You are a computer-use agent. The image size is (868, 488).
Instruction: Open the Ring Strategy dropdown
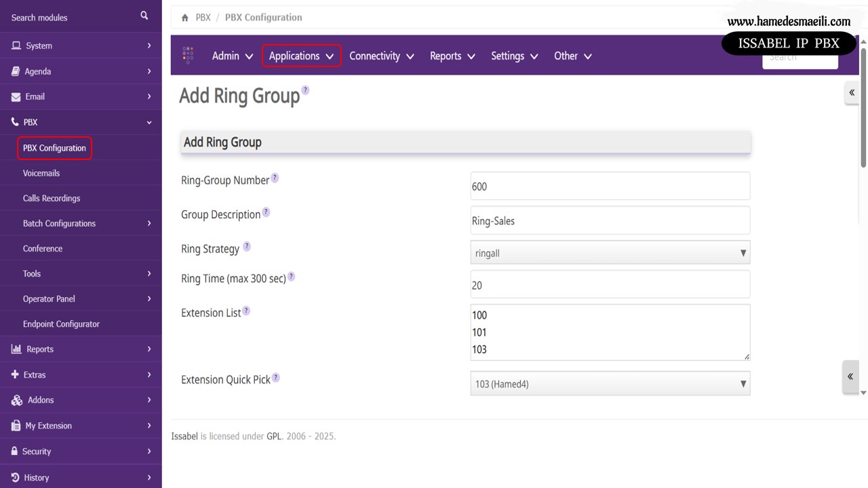(x=610, y=253)
